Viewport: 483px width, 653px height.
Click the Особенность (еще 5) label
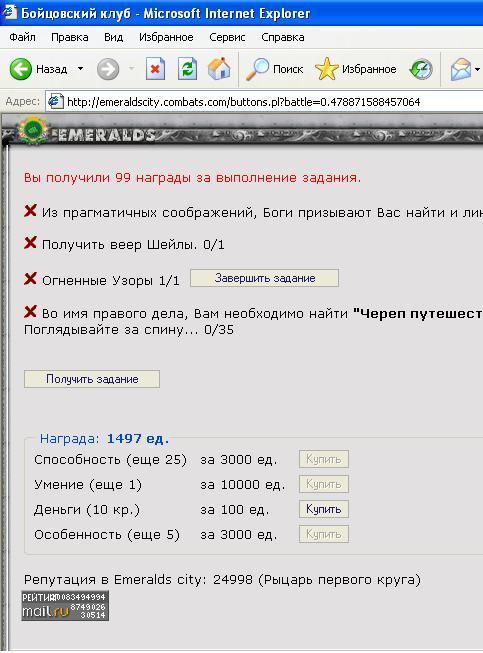pyautogui.click(x=107, y=535)
